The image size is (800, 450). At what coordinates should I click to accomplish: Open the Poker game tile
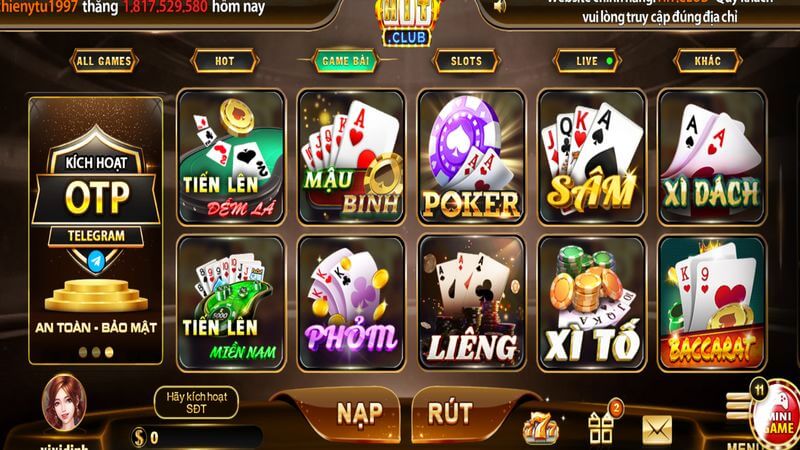471,157
